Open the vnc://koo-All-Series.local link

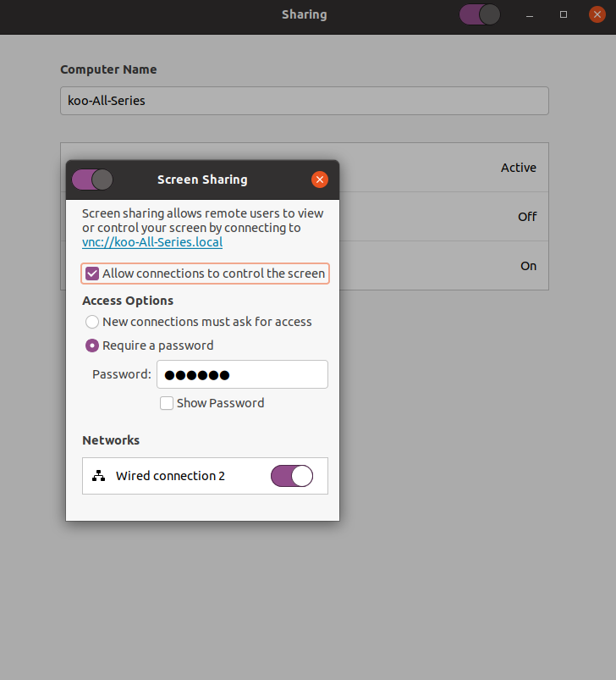(152, 242)
